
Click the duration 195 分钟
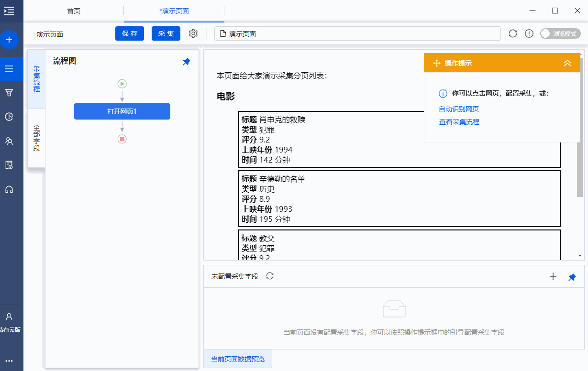[x=275, y=219]
